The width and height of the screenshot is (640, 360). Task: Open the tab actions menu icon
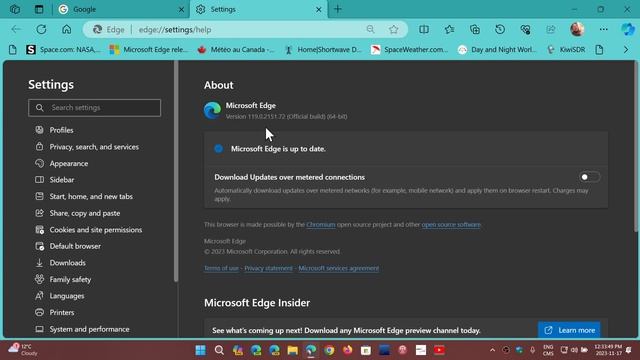[39, 9]
